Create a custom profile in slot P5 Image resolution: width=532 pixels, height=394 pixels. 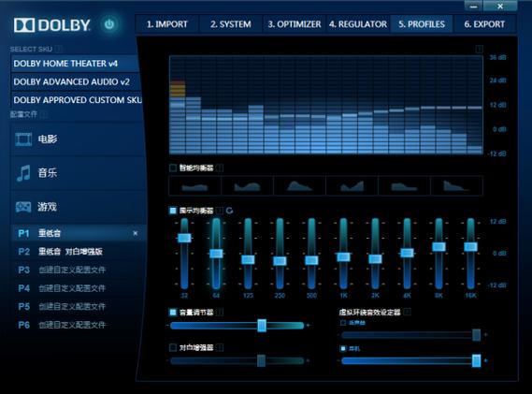coord(78,307)
